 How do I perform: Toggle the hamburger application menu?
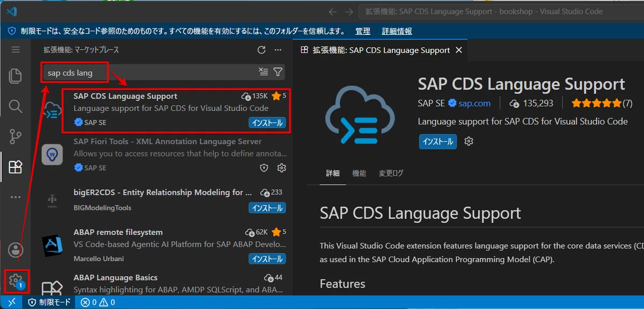coord(16,49)
